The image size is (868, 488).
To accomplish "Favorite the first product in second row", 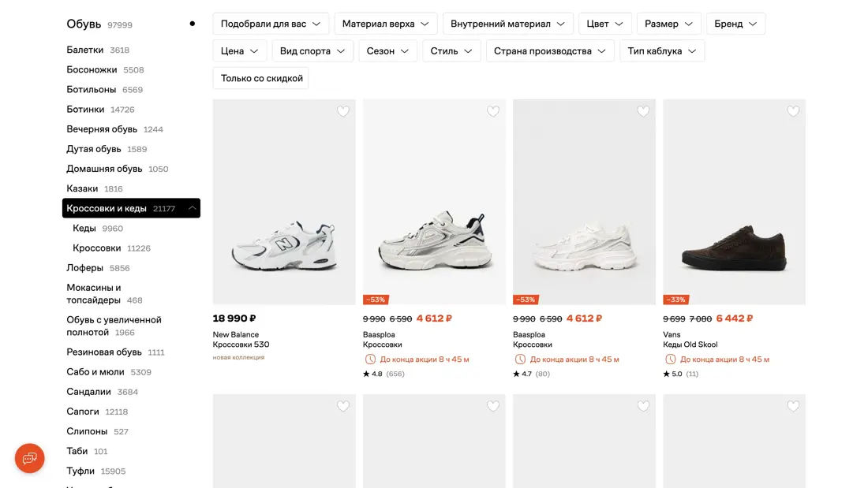I will point(343,406).
